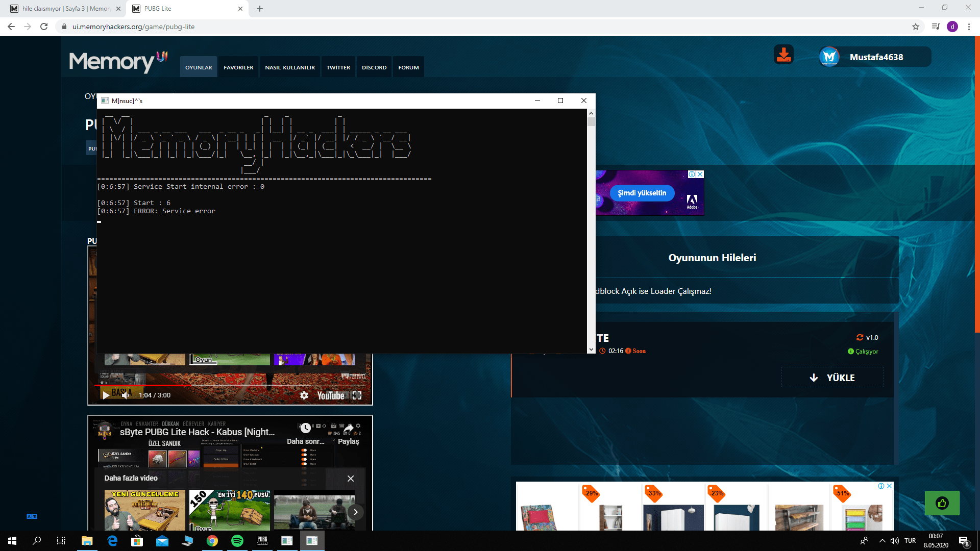The image size is (980, 551).
Task: Open the FAVORİLER nav item
Action: 238,67
